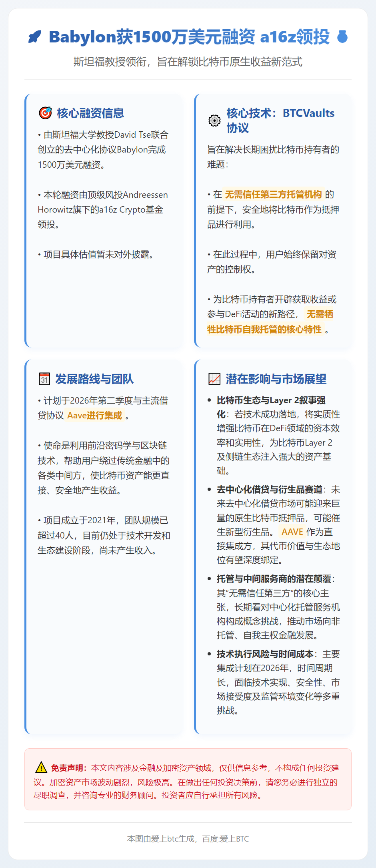The width and height of the screenshot is (376, 868).
Task: Click the line 项目具体估值暂未对外披露
Action: tap(96, 255)
